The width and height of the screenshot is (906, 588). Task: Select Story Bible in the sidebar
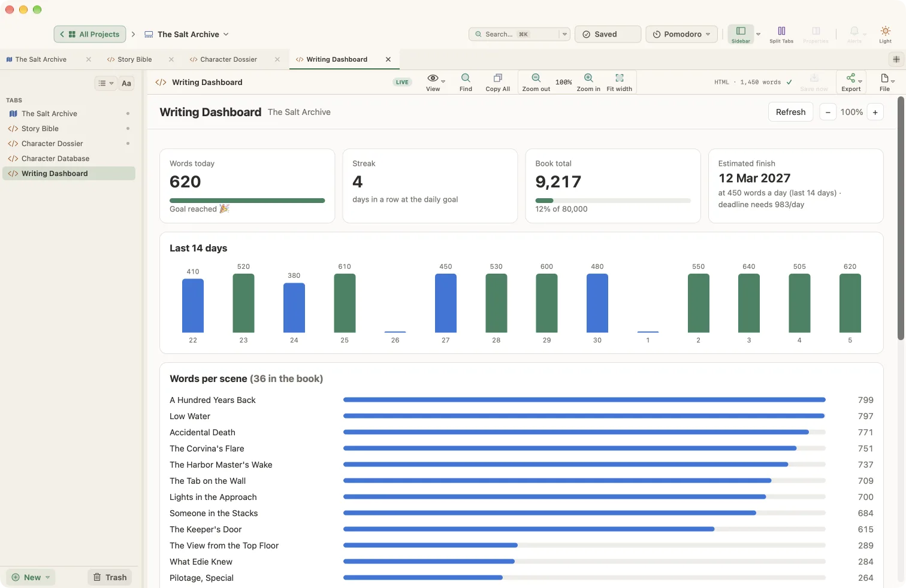pyautogui.click(x=69, y=129)
